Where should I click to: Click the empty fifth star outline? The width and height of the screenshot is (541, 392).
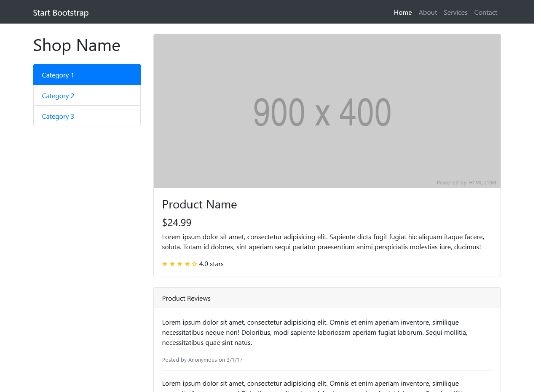pos(195,264)
